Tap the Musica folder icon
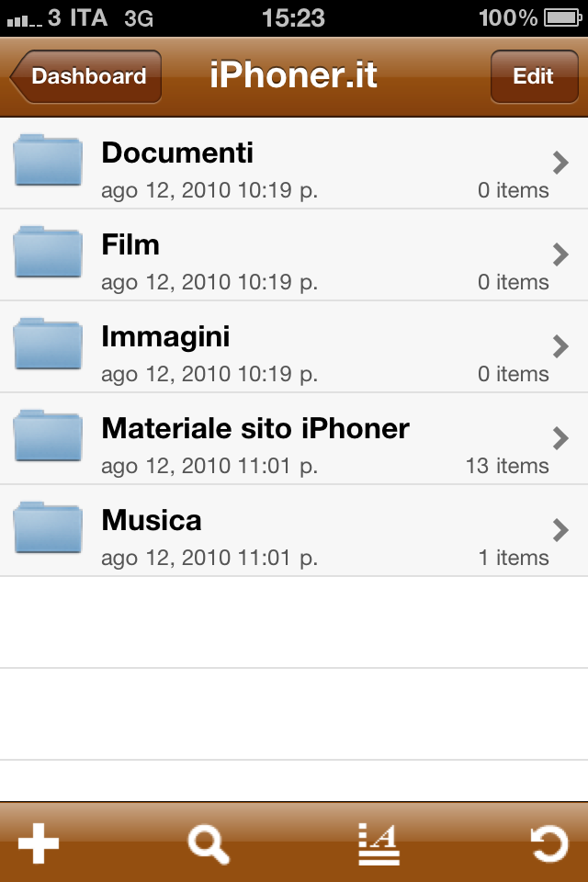588x882 pixels. [x=48, y=527]
